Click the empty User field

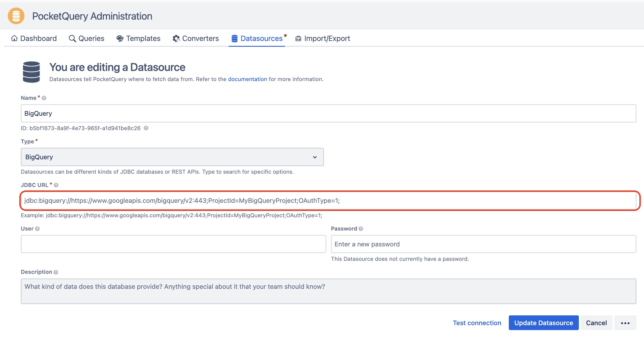pos(174,244)
